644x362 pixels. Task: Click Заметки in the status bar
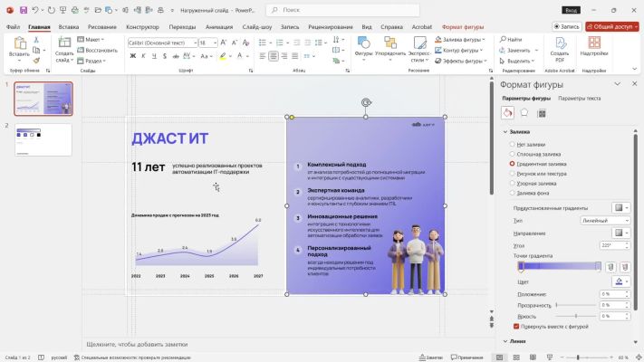[x=431, y=357]
